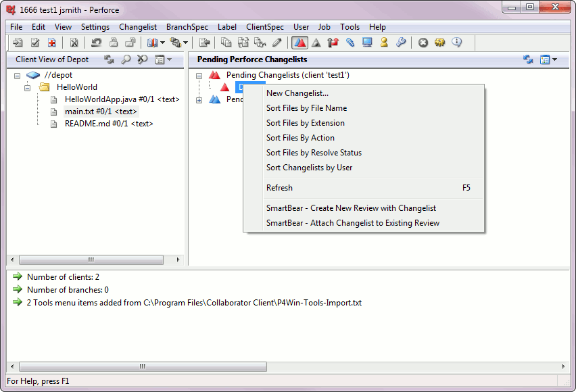Check out file for edit
Screen dimensions: 576x392
(x=34, y=42)
